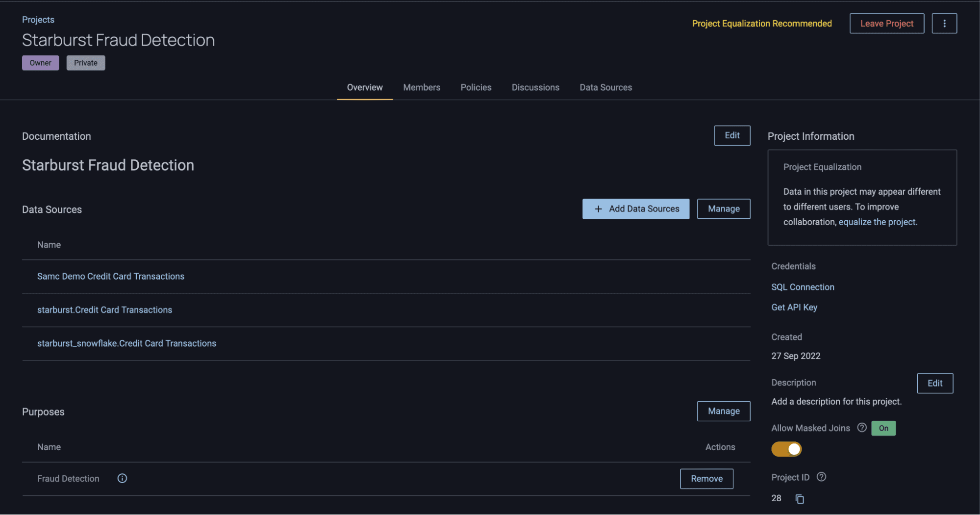The height and width of the screenshot is (515, 980).
Task: Go to the Discussions tab
Action: pos(535,87)
